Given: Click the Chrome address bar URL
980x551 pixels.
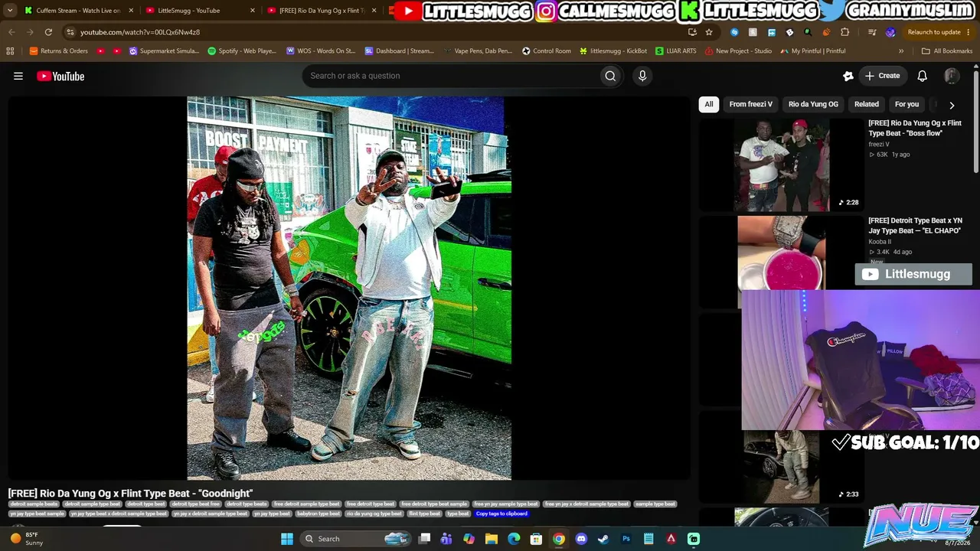Looking at the screenshot, I should tap(140, 32).
